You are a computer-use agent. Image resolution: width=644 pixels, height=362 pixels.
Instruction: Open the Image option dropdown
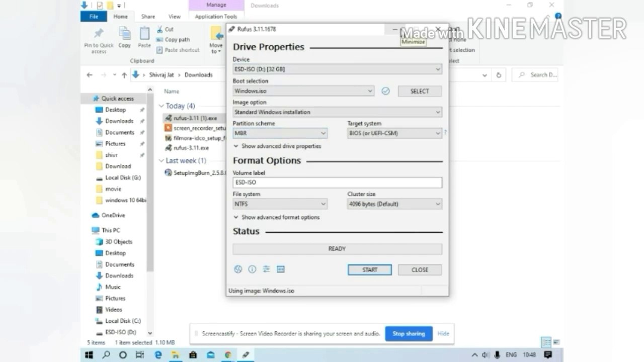[337, 112]
